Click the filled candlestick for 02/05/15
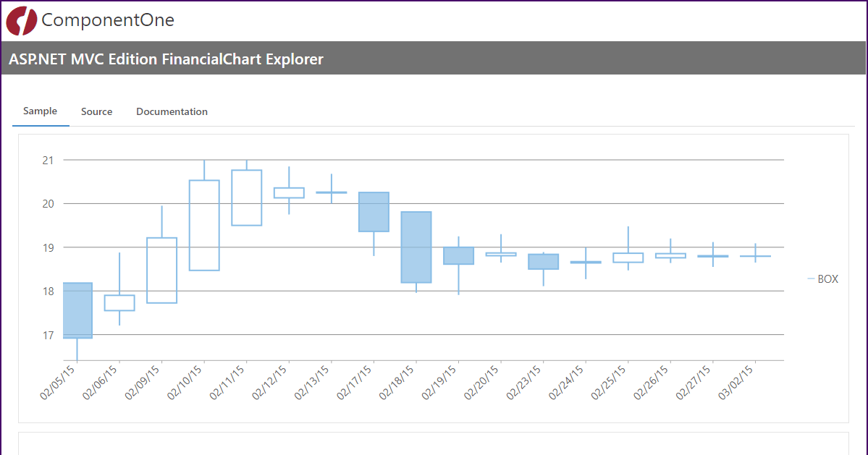 pos(77,310)
